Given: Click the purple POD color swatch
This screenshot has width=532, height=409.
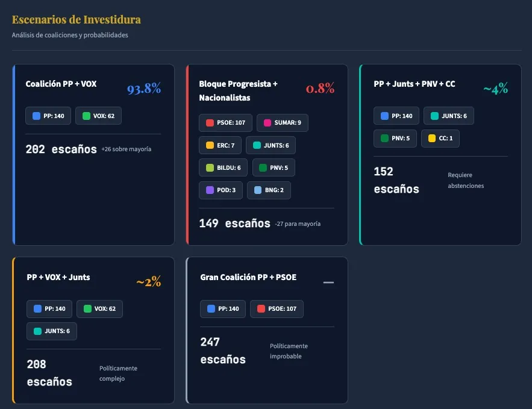Looking at the screenshot, I should pyautogui.click(x=210, y=190).
